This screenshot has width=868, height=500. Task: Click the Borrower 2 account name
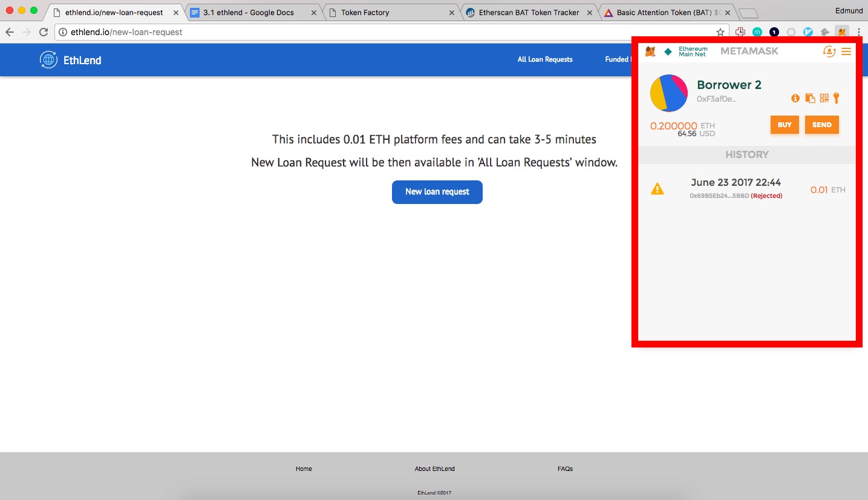coord(729,85)
